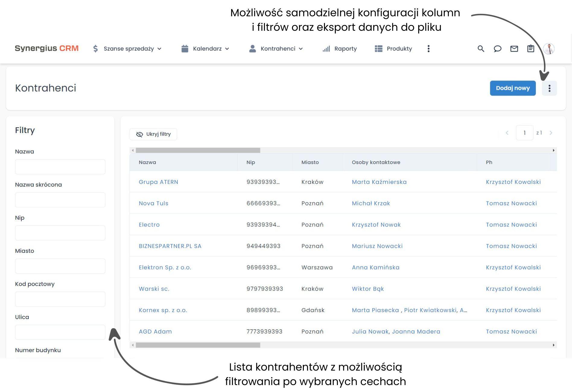The width and height of the screenshot is (572, 392).
Task: Open the clipboard tasks icon
Action: 531,49
